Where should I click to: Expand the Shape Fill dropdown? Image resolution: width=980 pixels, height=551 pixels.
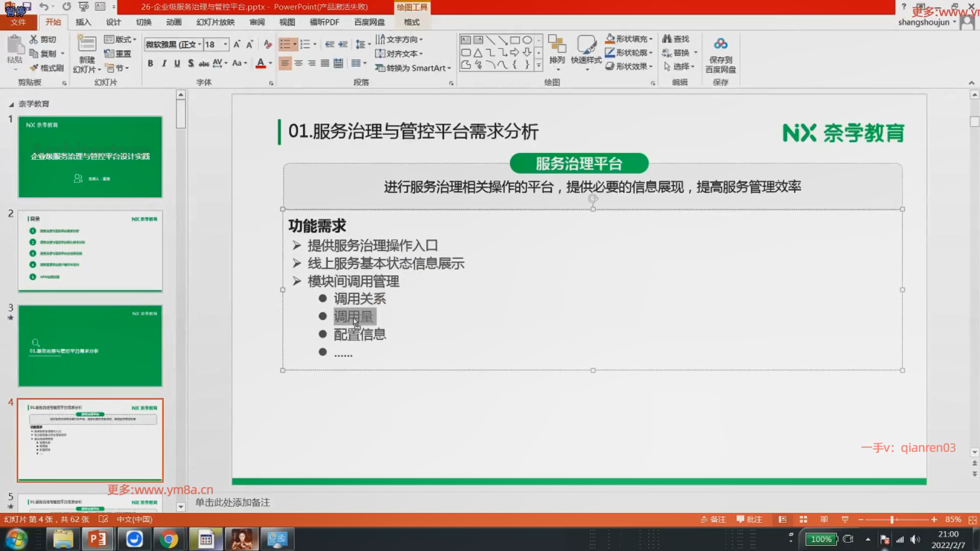pyautogui.click(x=651, y=39)
